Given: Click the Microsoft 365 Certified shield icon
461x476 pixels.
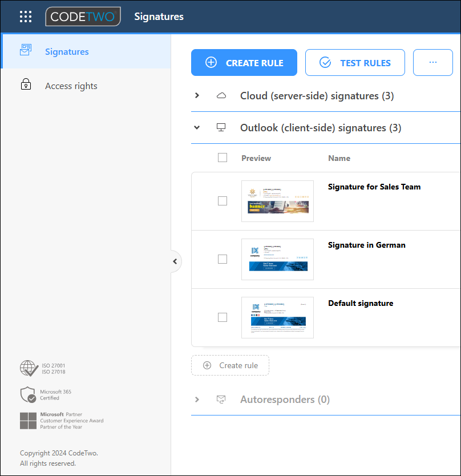Looking at the screenshot, I should click(28, 394).
